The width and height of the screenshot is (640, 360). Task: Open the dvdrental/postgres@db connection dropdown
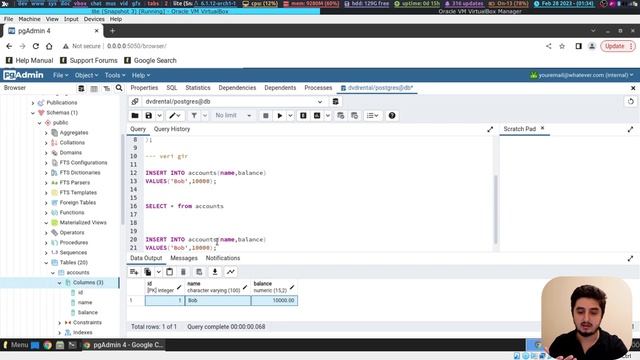coord(234,102)
